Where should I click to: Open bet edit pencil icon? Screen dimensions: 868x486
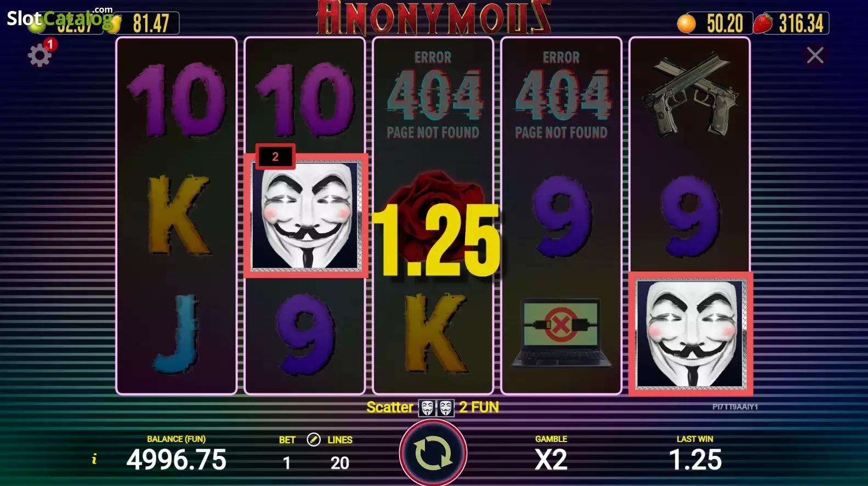[x=314, y=439]
